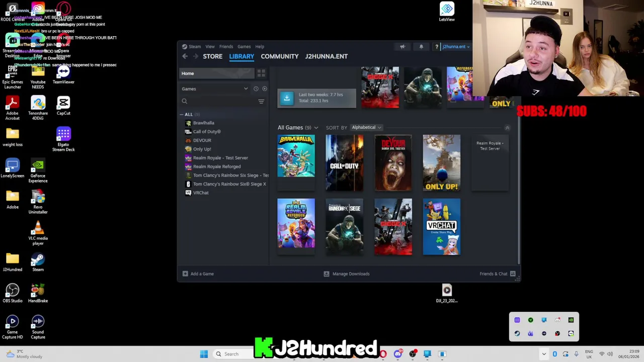644x362 pixels.
Task: Open library advanced filter icon
Action: click(x=261, y=102)
